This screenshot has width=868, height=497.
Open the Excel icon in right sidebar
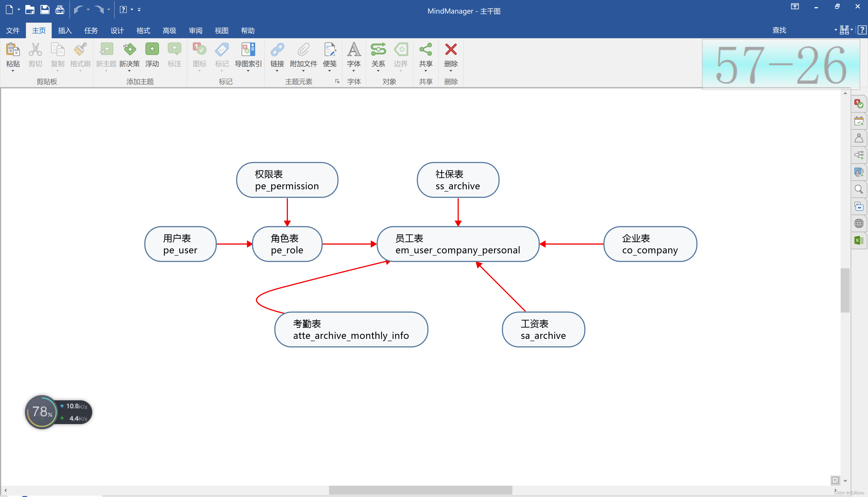pos(859,240)
